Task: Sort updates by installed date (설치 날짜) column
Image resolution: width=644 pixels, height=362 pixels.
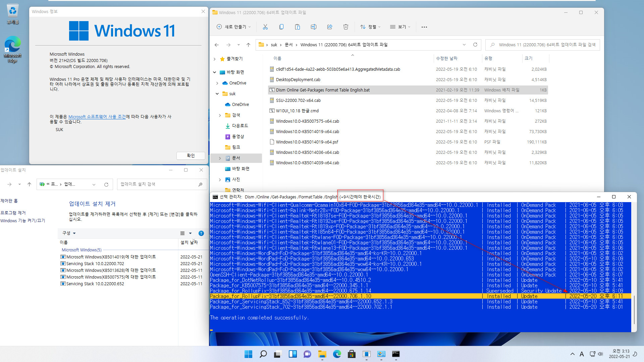Action: click(189, 242)
